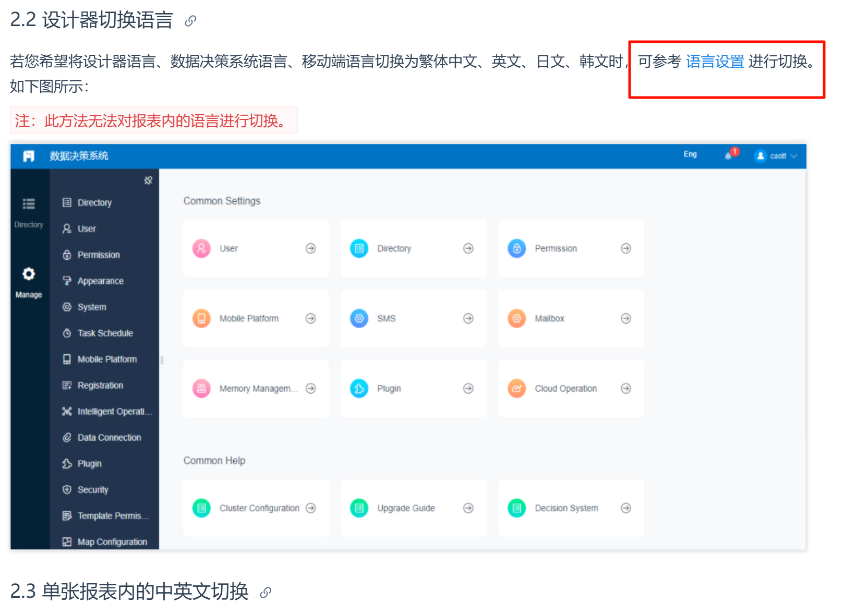The width and height of the screenshot is (868, 615).
Task: Open the Mailbox settings card label
Action: 550,318
